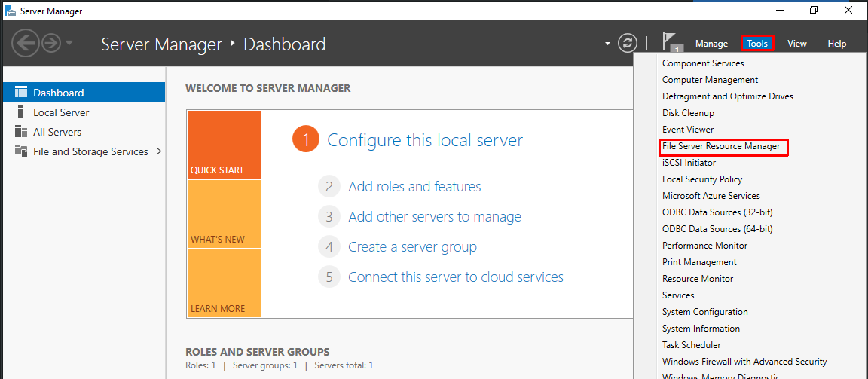Viewport: 868px width, 379px height.
Task: Click the File and Storage Services icon
Action: pos(21,151)
